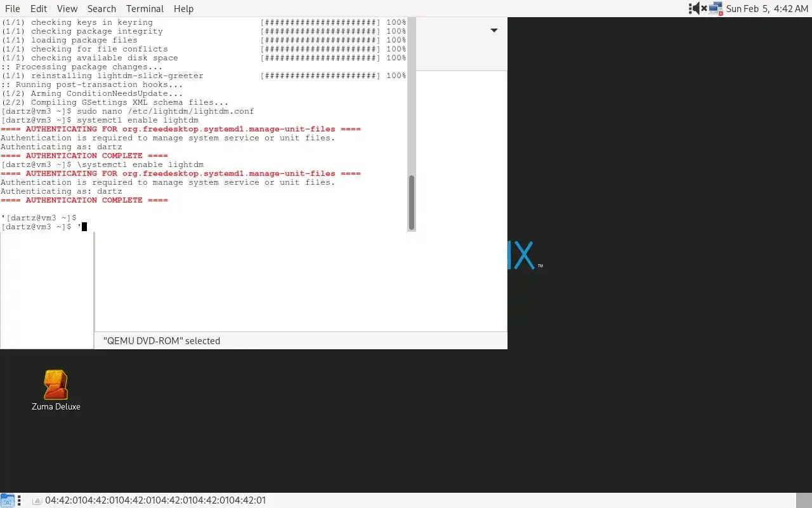Click the terminal's vertical scrollbar thumb

[x=411, y=203]
